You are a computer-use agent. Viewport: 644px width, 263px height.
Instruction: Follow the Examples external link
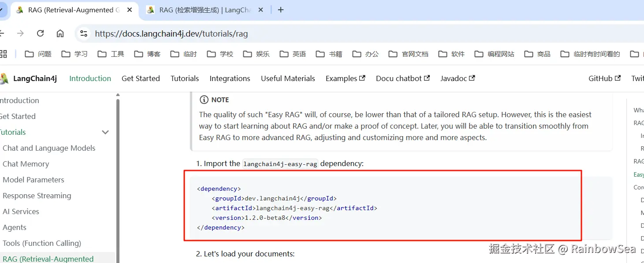coord(345,78)
